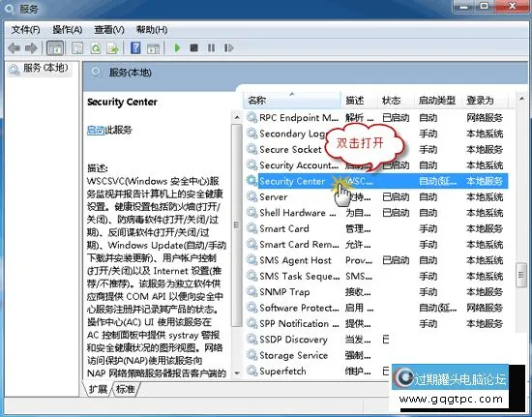Click the gear icon beside Server
Image resolution: width=532 pixels, height=417 pixels.
251,196
